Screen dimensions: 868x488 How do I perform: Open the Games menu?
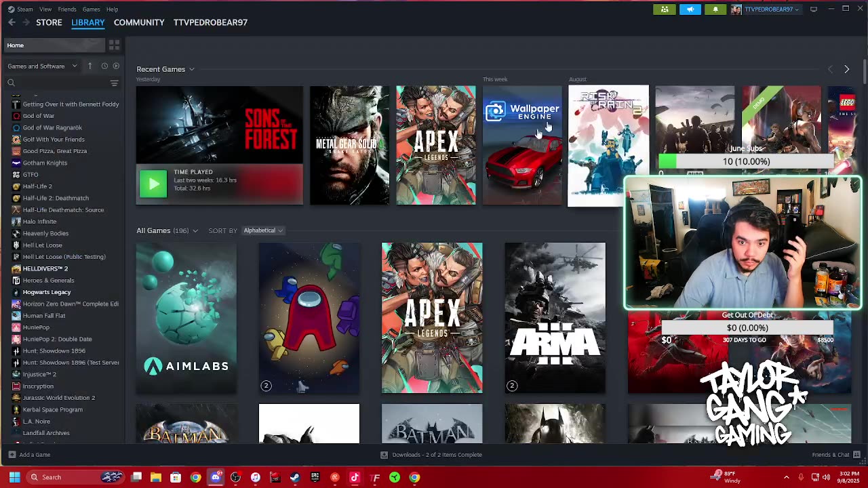[x=91, y=9]
